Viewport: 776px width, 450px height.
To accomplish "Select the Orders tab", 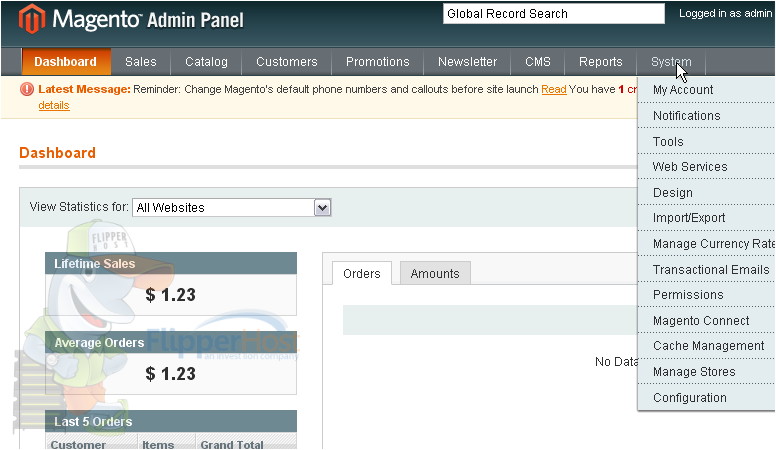I will [362, 273].
